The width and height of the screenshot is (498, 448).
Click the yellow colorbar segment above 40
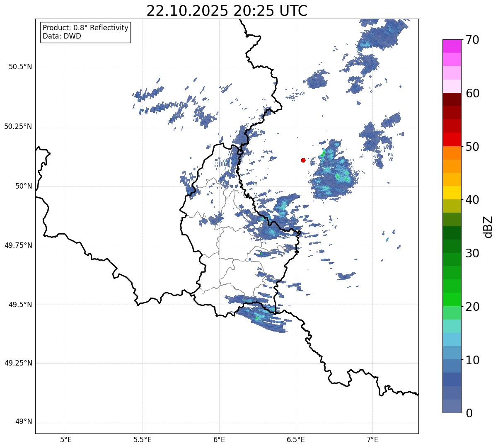pos(452,193)
